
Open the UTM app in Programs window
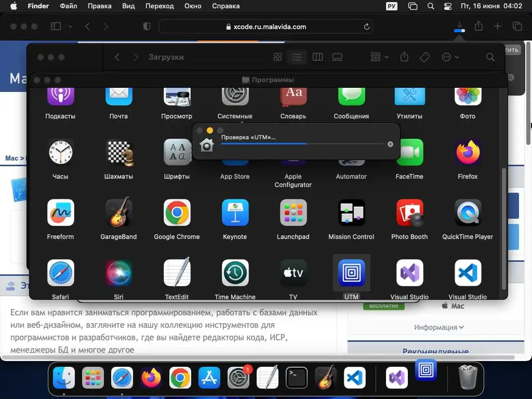tap(351, 273)
